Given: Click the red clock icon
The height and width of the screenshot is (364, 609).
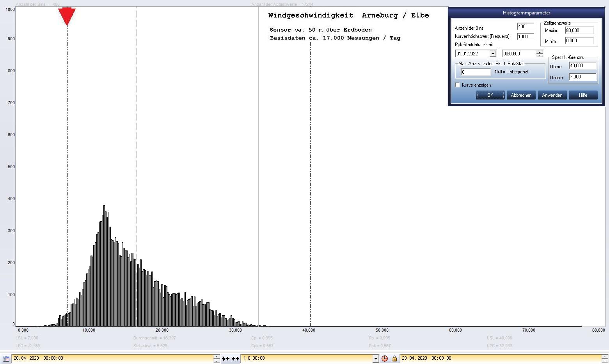Looking at the screenshot, I should pos(385,359).
